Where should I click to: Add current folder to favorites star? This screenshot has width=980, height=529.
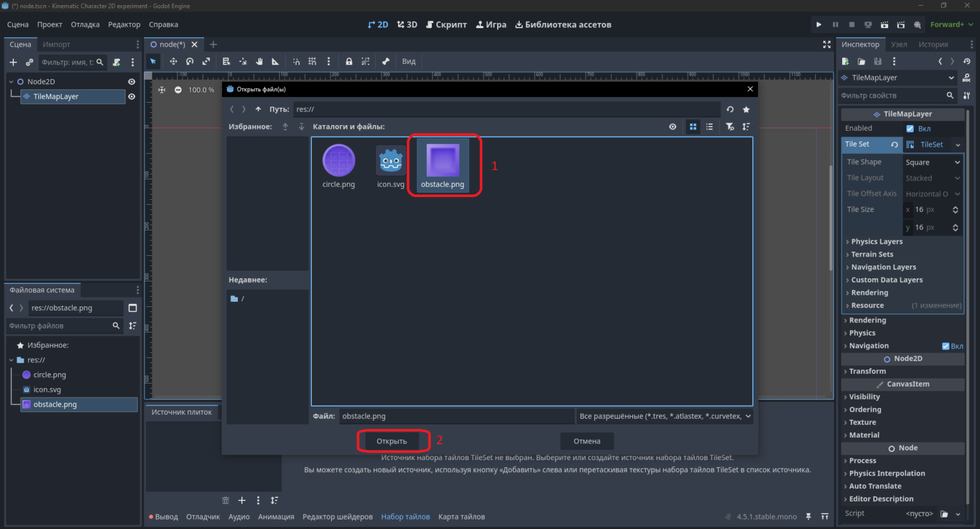coord(746,109)
